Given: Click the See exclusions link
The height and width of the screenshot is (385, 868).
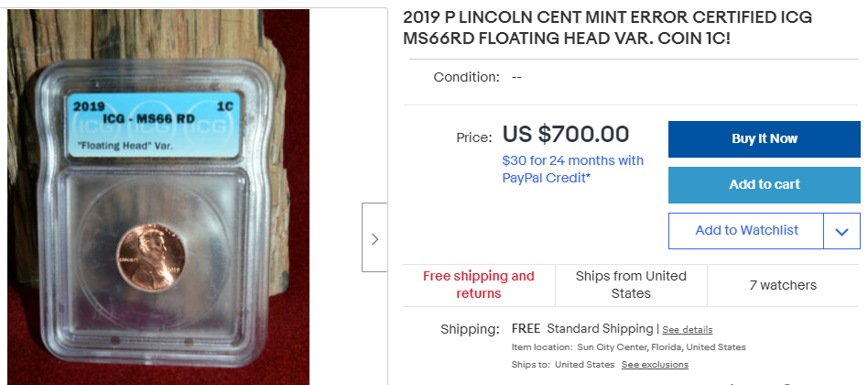Looking at the screenshot, I should (x=655, y=365).
